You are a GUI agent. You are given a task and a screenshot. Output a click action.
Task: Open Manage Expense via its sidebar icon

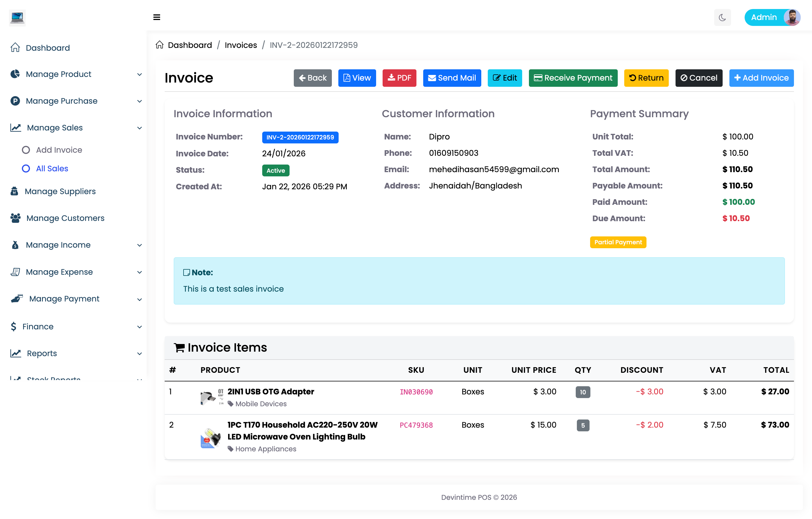(16, 272)
